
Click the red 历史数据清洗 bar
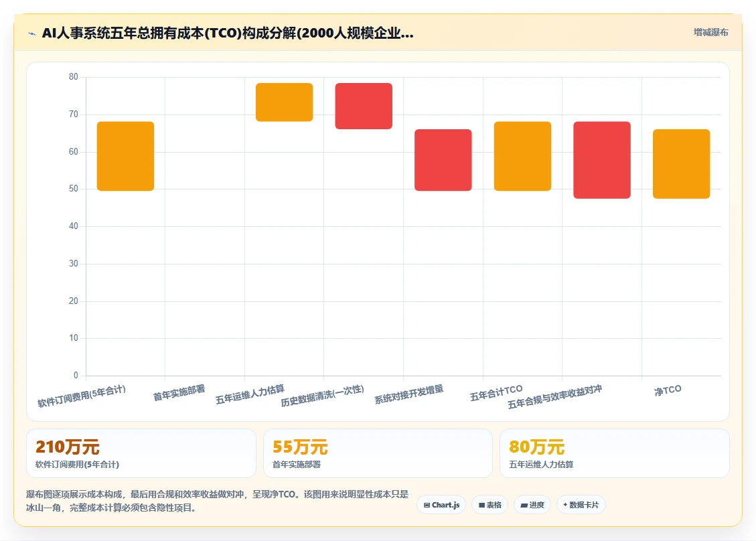click(x=364, y=106)
